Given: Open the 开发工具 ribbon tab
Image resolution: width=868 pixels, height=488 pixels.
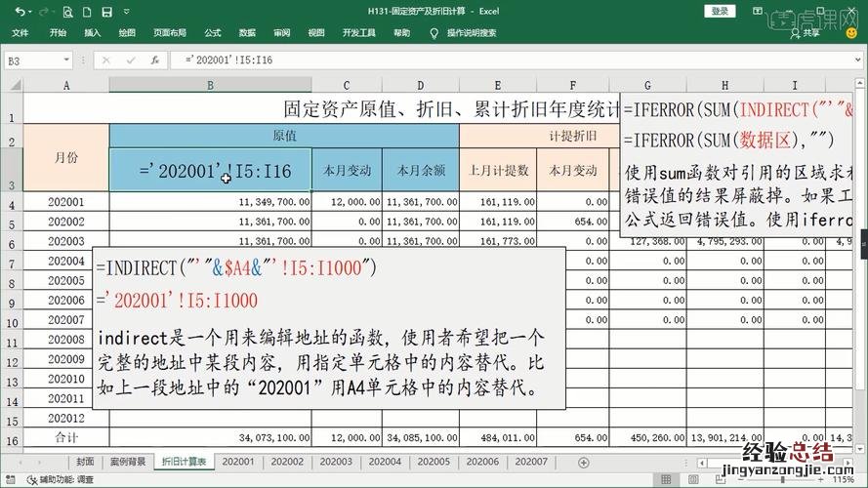Looking at the screenshot, I should pos(359,32).
